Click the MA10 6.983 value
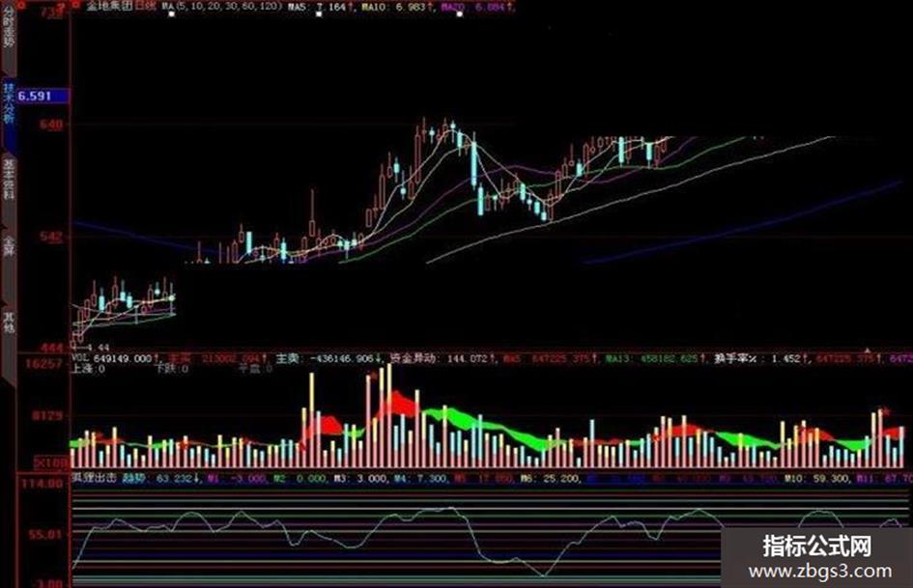The image size is (913, 588). tap(396, 7)
